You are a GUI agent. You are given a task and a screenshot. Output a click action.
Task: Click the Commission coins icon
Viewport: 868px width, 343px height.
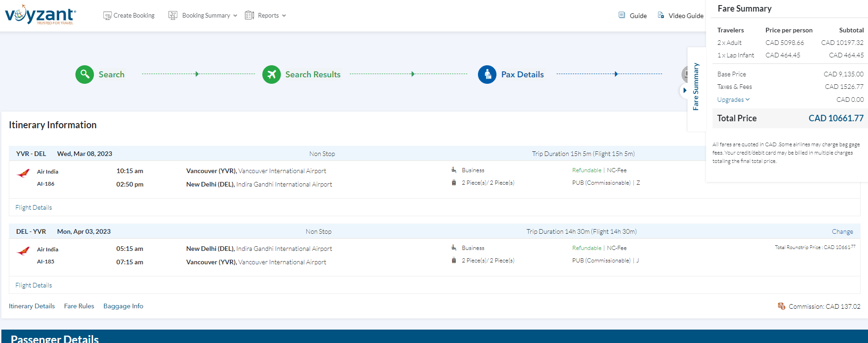[781, 306]
